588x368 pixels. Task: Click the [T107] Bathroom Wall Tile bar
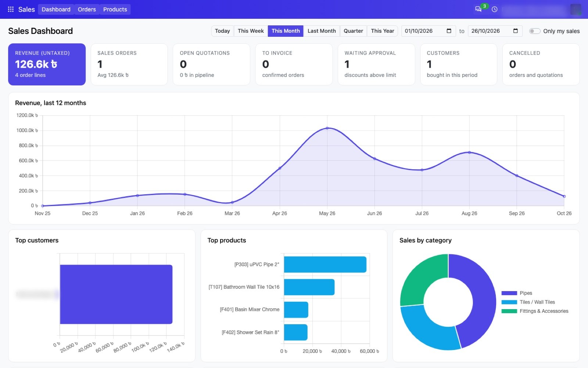point(309,287)
